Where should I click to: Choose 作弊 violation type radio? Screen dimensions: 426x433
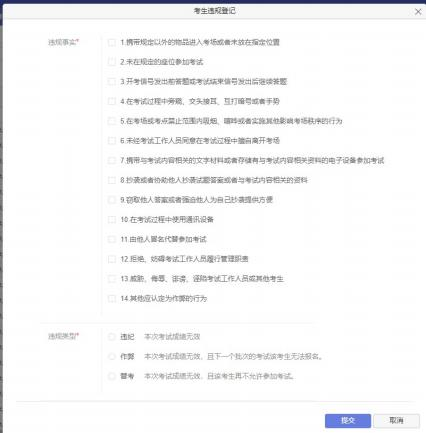click(x=112, y=356)
